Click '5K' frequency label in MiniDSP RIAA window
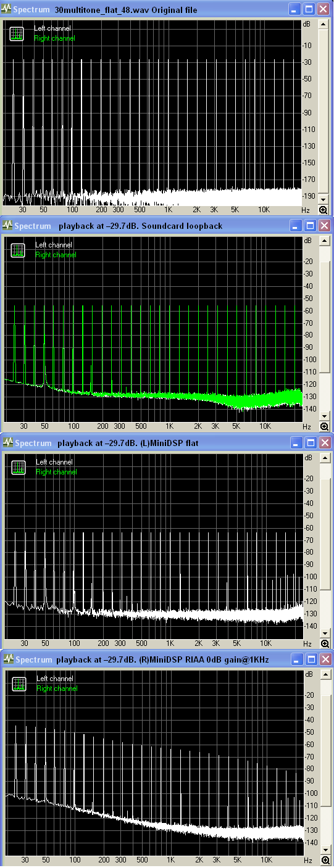Image resolution: width=334 pixels, height=868 pixels. [236, 860]
